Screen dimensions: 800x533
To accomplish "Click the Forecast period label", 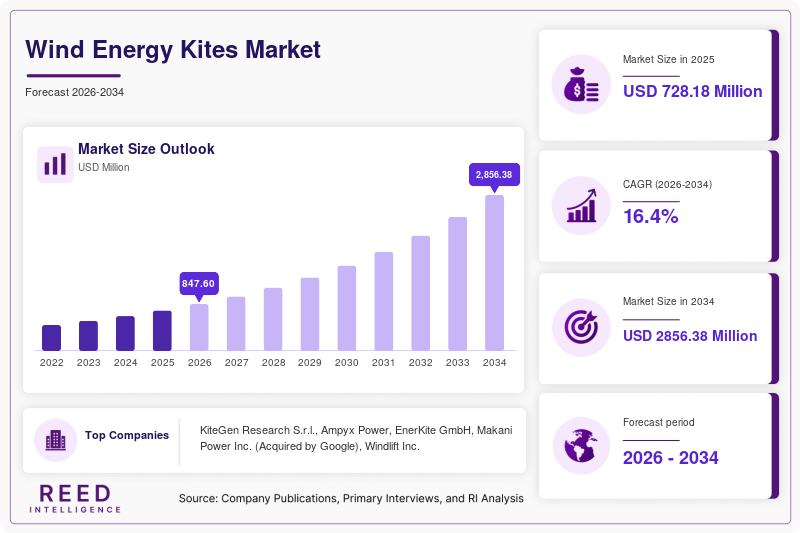I will [658, 422].
